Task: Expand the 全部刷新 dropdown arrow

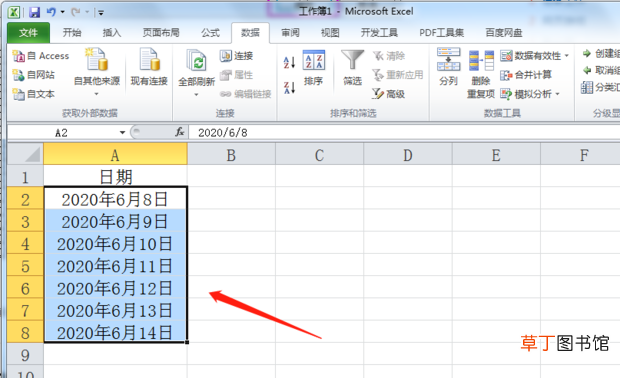Action: [x=197, y=95]
